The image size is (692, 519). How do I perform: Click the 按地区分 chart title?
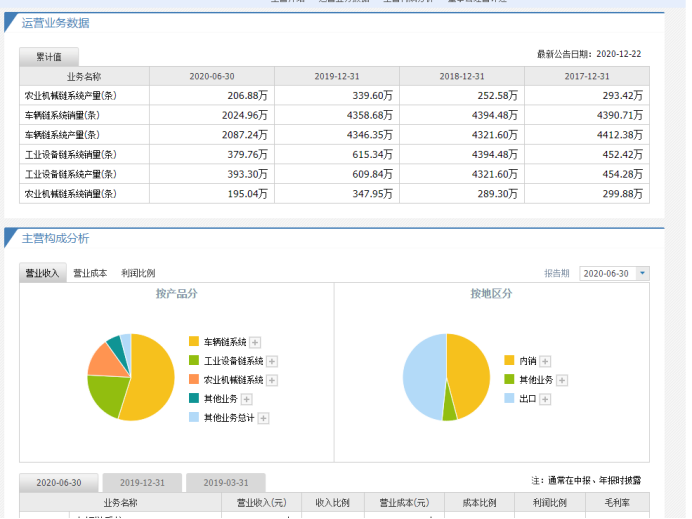tap(491, 293)
